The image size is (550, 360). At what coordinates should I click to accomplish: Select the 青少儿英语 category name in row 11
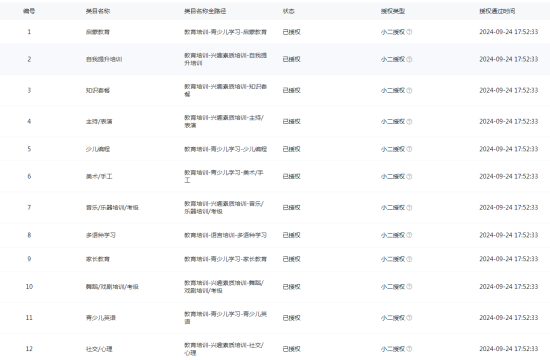101,318
